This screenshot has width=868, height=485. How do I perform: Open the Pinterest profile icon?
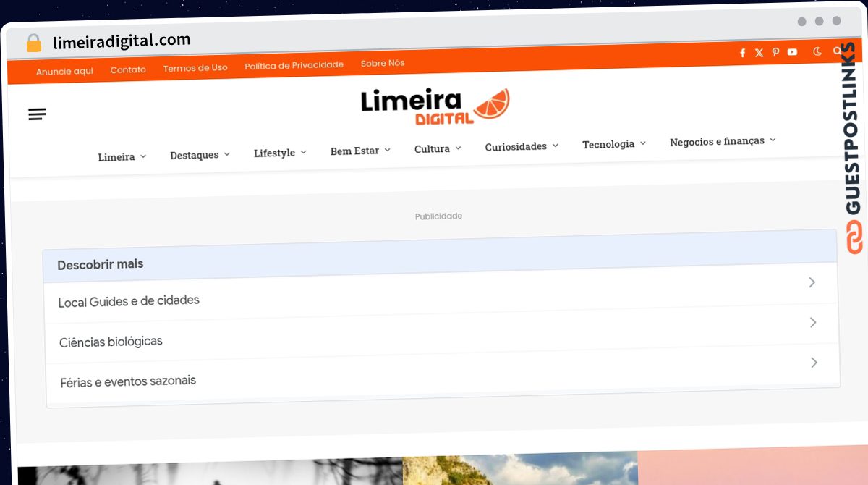(x=775, y=52)
